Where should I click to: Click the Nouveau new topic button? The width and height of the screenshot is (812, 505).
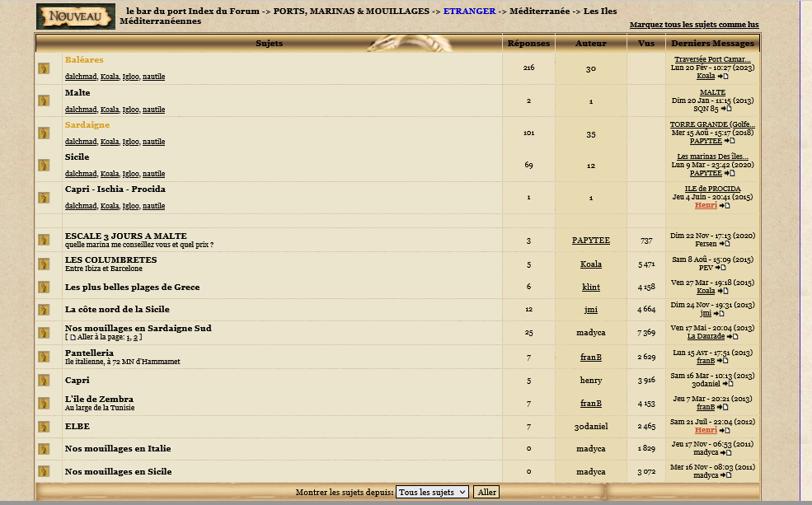tap(76, 16)
